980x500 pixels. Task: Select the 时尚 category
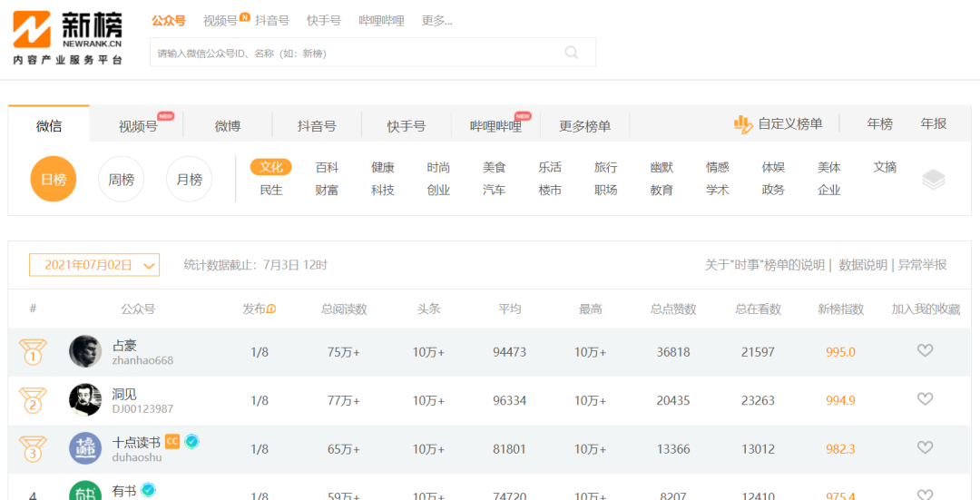(x=438, y=167)
